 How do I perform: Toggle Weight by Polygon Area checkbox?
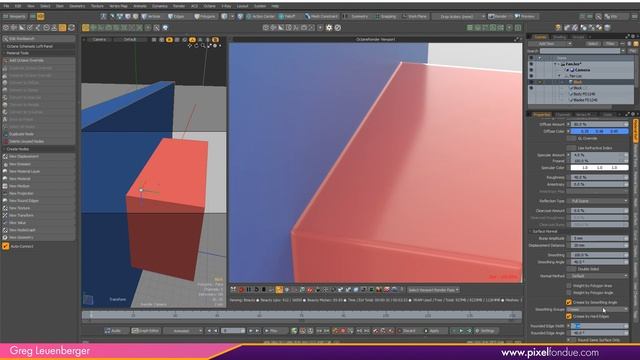coord(569,286)
